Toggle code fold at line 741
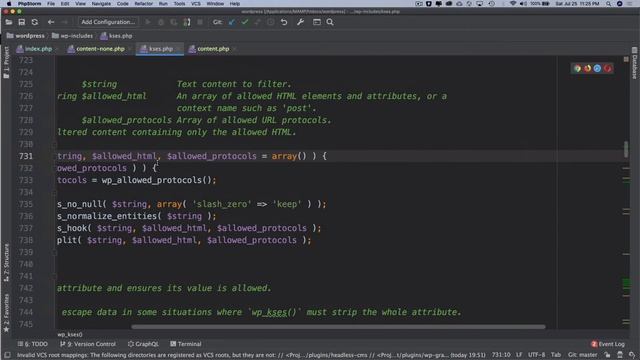Image resolution: width=640 pixels, height=360 pixels. point(54,276)
